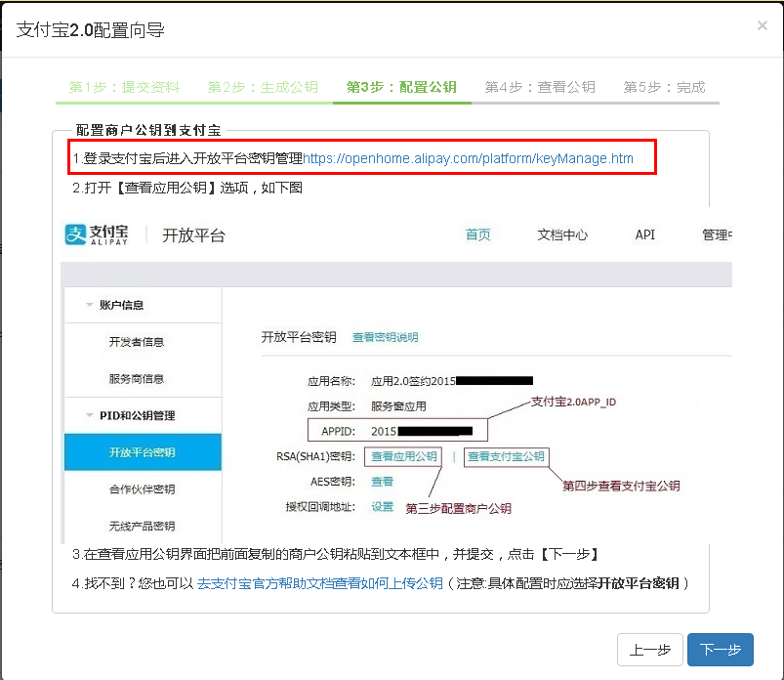
Task: Collapse the 账户信息 sidebar section
Action: pos(121,305)
